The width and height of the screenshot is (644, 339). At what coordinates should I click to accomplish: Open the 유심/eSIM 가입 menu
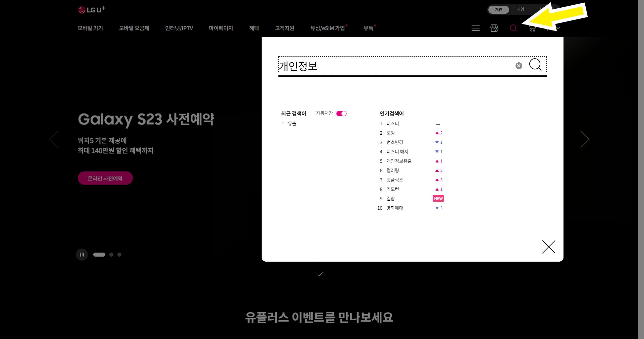pyautogui.click(x=328, y=28)
